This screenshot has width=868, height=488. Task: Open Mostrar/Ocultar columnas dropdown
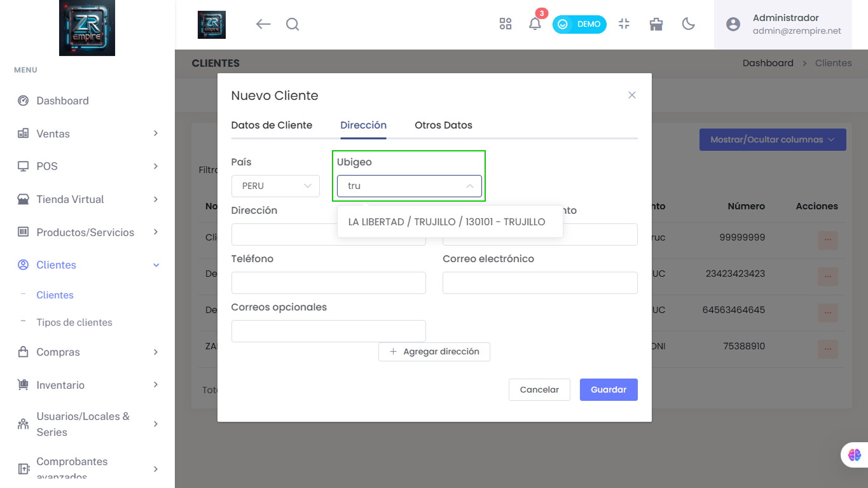(773, 139)
